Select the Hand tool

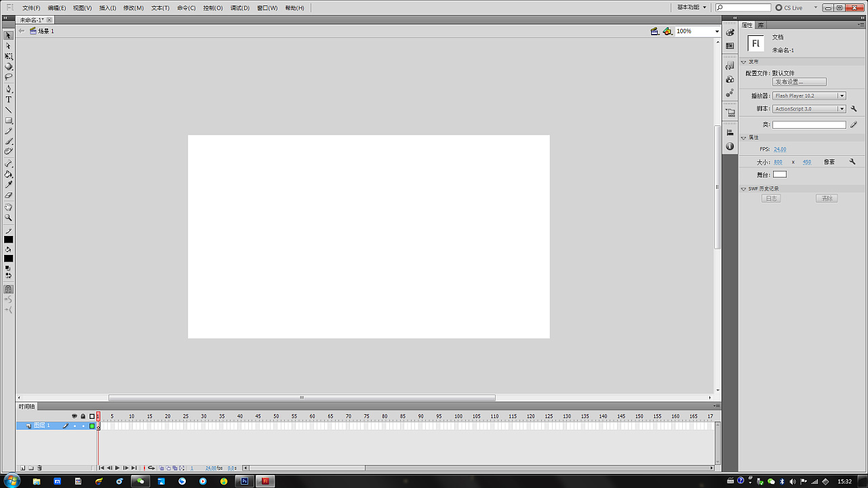pos(9,207)
